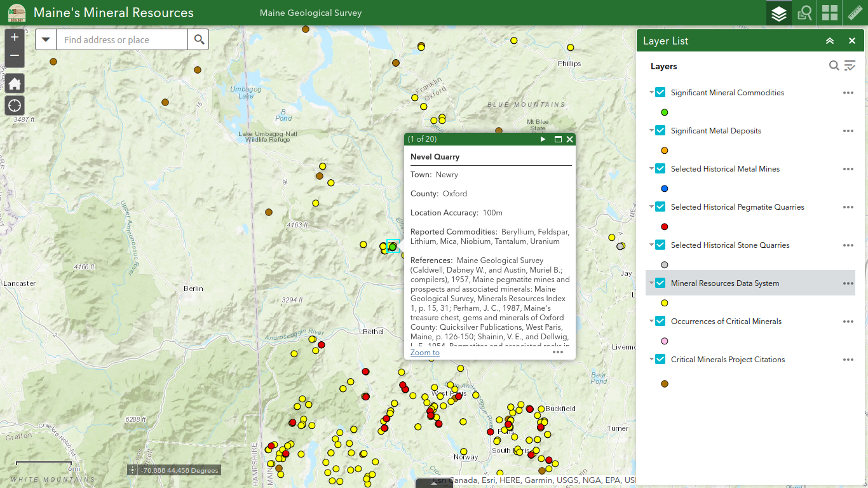Close the Layer List panel
Viewport: 868px width, 488px height.
(852, 41)
